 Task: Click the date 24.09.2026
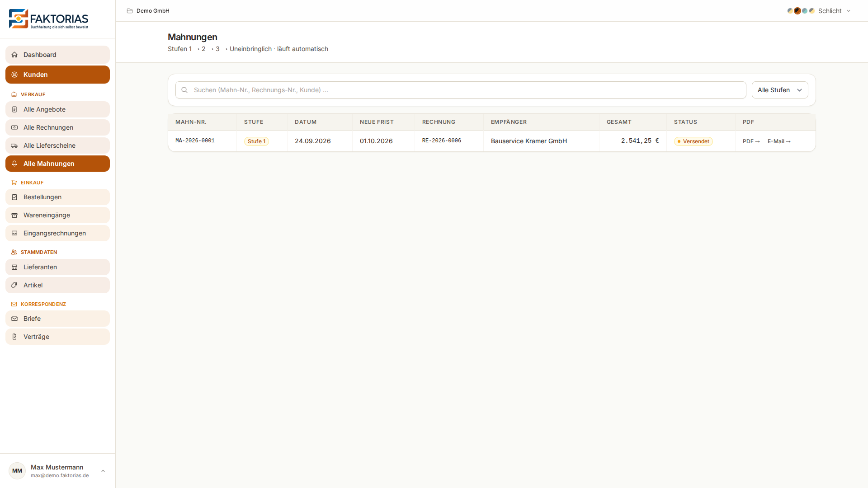(x=313, y=141)
